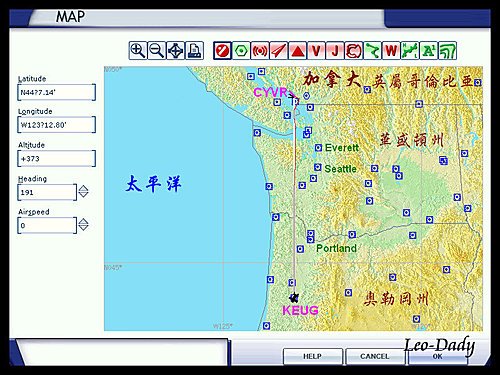Image resolution: width=500 pixels, height=375 pixels.
Task: Center the map on the aircraft icon
Action: pos(175,51)
